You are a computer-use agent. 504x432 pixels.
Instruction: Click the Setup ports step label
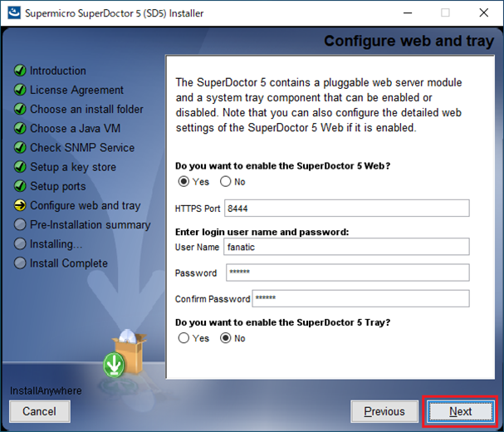pyautogui.click(x=58, y=187)
